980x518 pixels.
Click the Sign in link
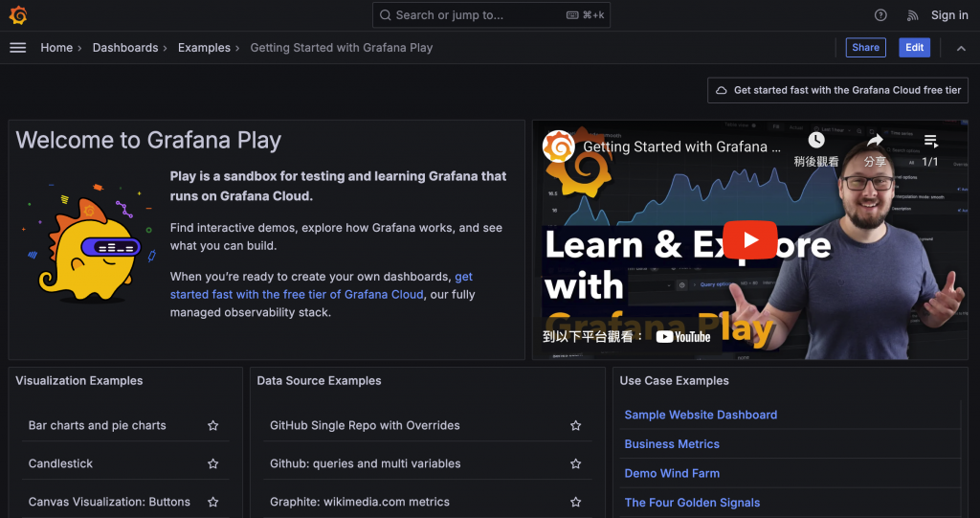point(949,15)
